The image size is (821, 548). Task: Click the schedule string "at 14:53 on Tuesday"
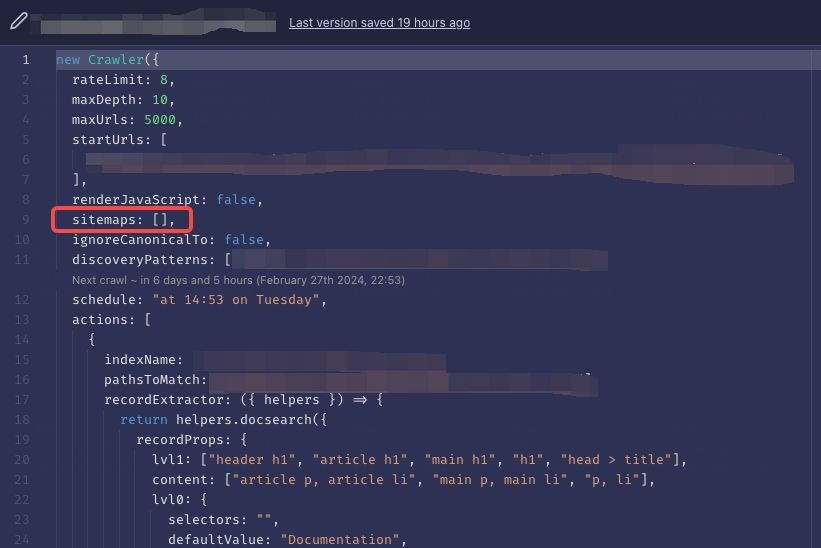tap(239, 300)
